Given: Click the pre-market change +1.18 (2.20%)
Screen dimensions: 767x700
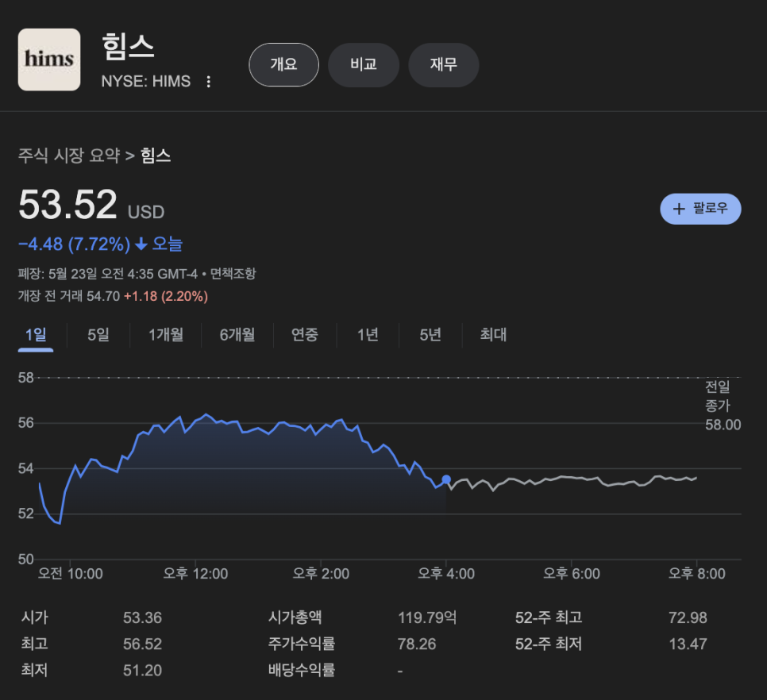Looking at the screenshot, I should click(166, 296).
